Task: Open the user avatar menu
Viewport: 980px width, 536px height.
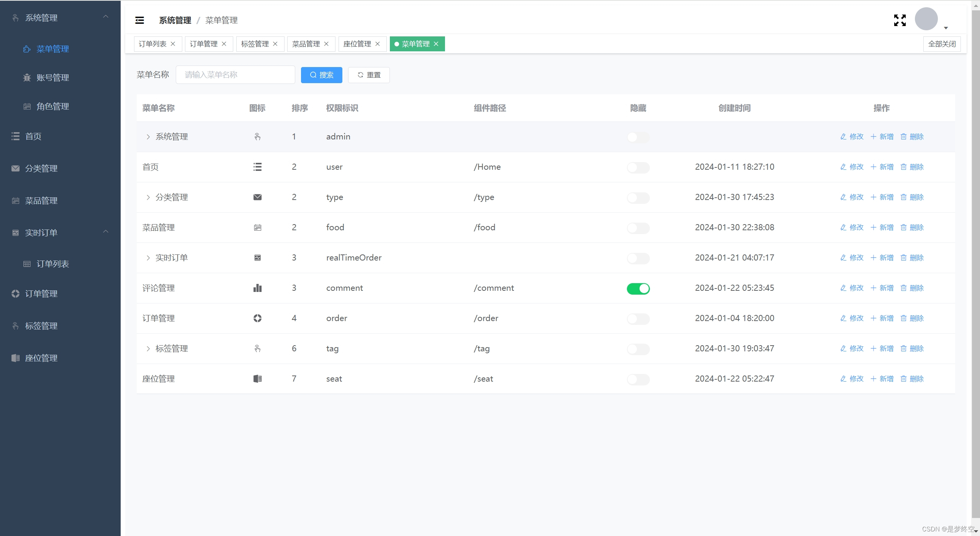Action: coord(926,19)
